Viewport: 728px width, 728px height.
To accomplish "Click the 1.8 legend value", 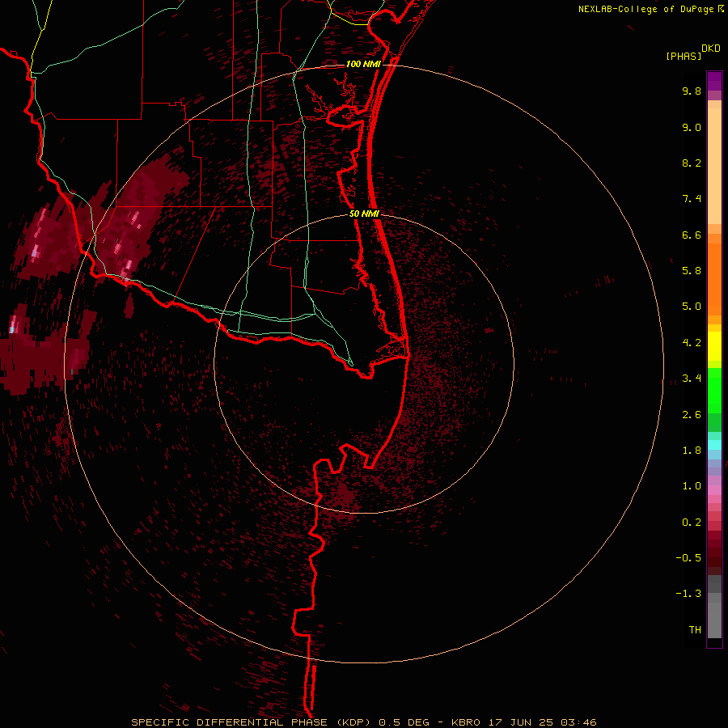I will tap(692, 451).
